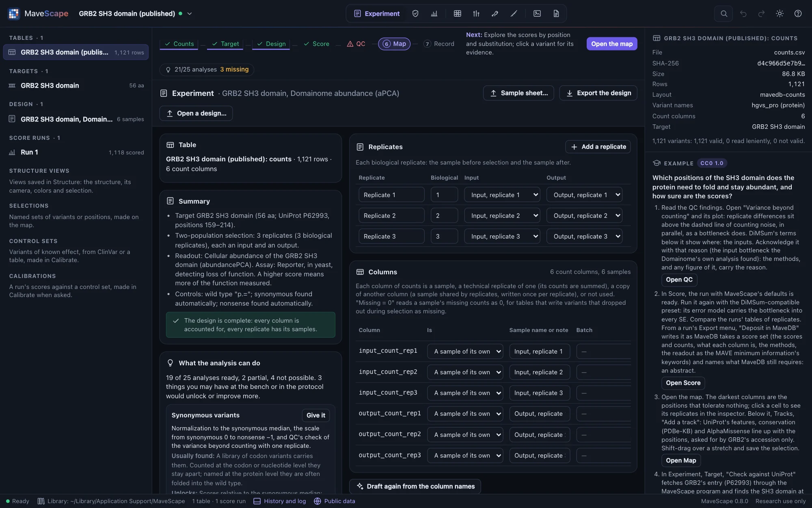Screen dimensions: 812x508
Task: Open the bar chart view in the top toolbar
Action: [434, 13]
